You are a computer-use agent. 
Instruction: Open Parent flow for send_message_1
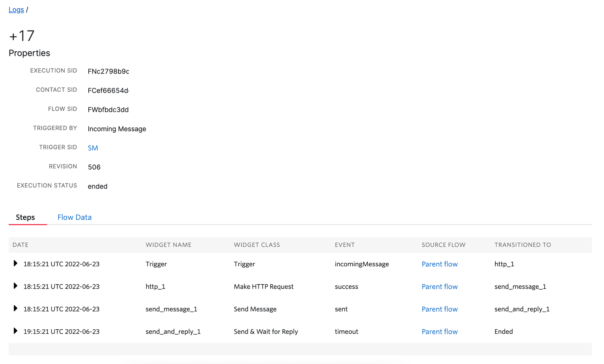click(439, 309)
